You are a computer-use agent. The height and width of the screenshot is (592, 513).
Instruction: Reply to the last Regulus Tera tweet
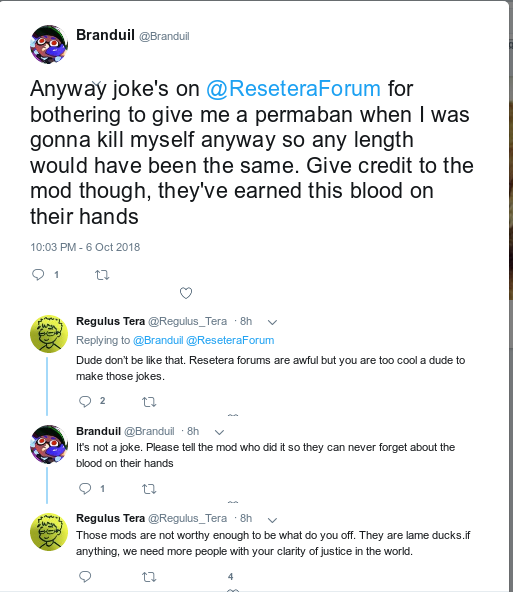[85, 577]
